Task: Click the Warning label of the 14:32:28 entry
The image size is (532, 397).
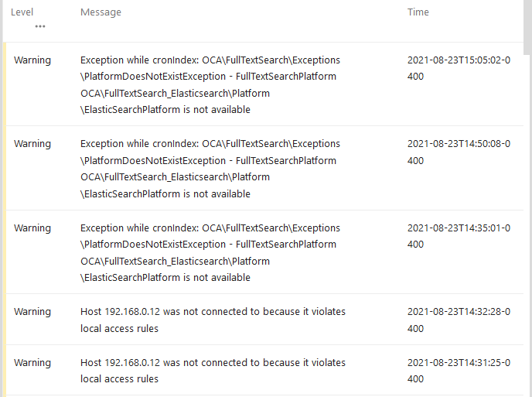Action: 32,312
